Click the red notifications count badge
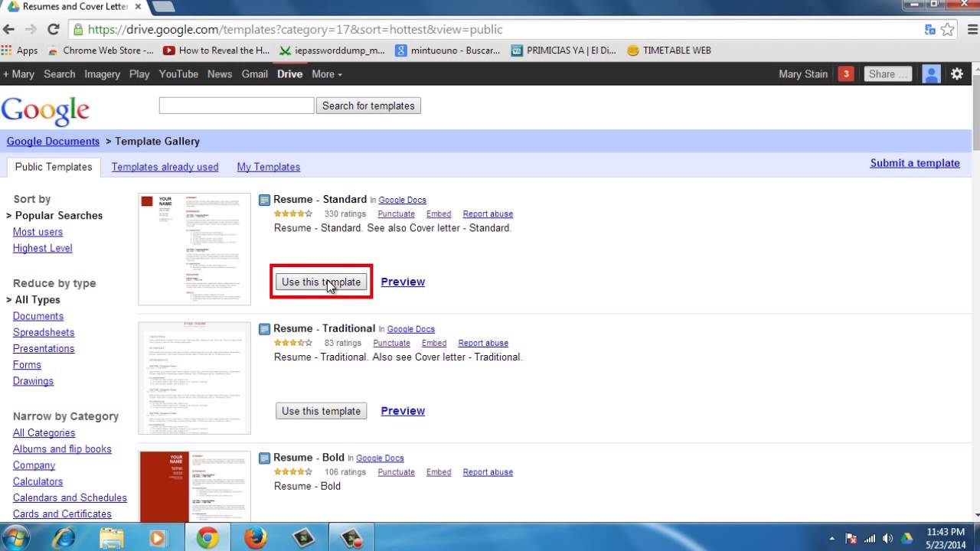Viewport: 980px width, 551px height. [x=845, y=74]
